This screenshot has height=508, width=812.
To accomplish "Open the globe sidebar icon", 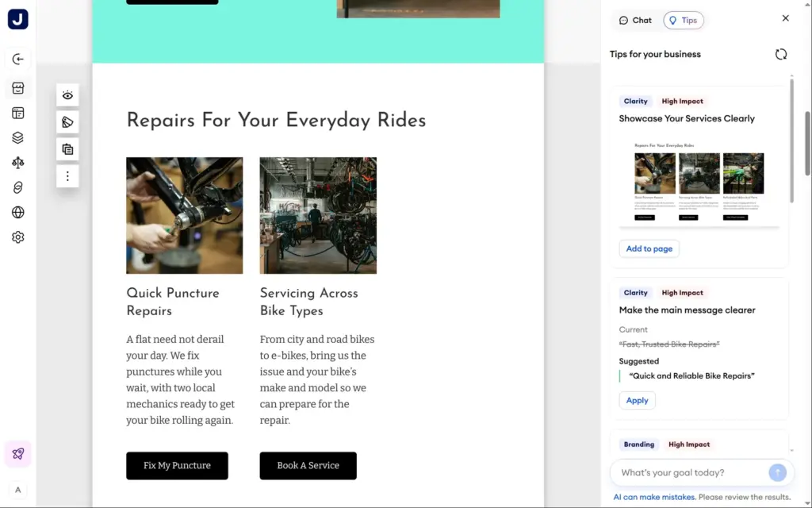I will tap(18, 213).
